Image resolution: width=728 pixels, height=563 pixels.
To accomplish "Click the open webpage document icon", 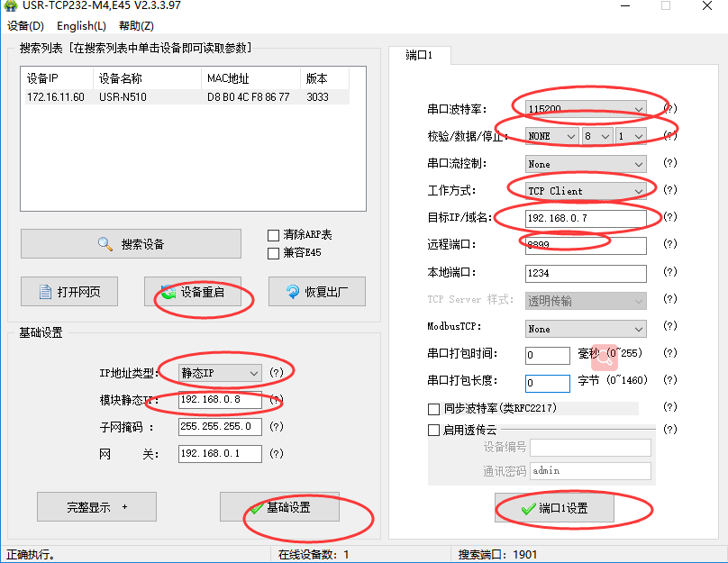I will click(44, 292).
